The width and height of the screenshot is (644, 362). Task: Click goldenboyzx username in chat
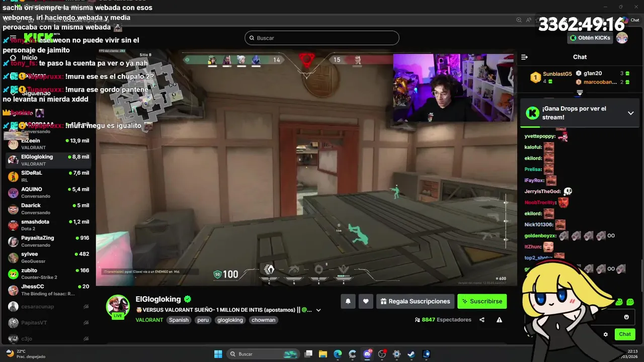click(x=540, y=235)
